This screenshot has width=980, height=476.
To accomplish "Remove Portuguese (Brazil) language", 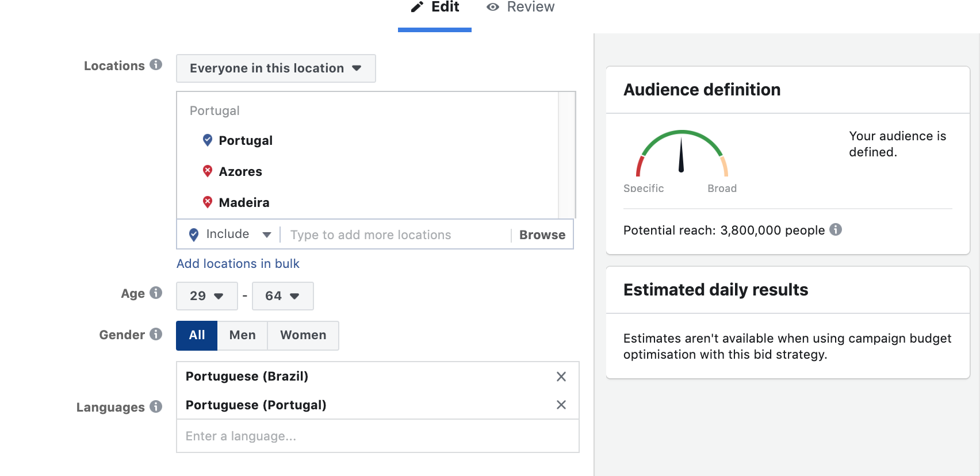I will click(561, 377).
